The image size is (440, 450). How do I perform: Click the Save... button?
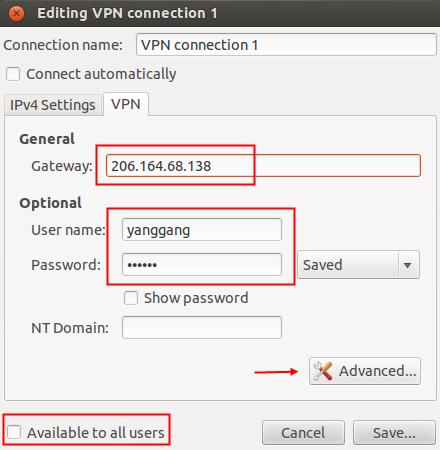(x=394, y=433)
